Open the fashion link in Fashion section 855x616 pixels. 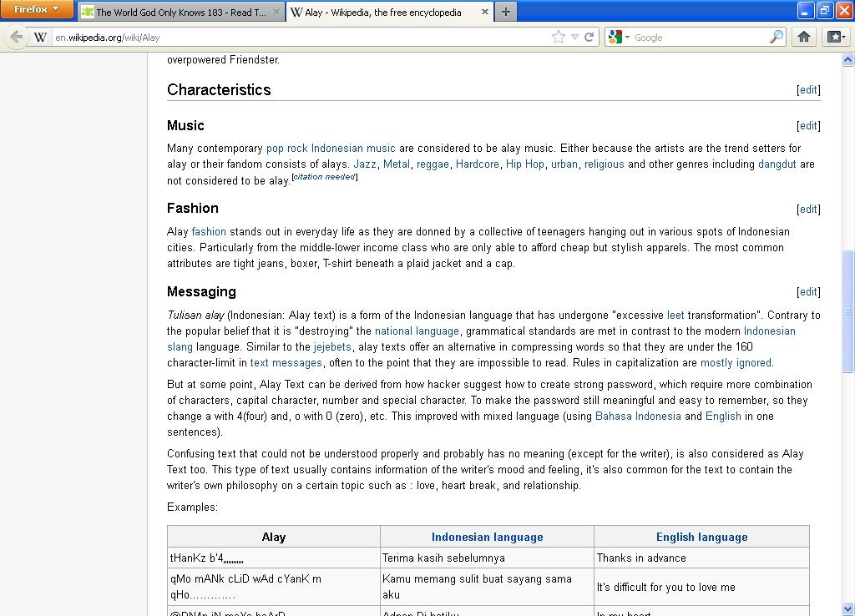pyautogui.click(x=209, y=232)
